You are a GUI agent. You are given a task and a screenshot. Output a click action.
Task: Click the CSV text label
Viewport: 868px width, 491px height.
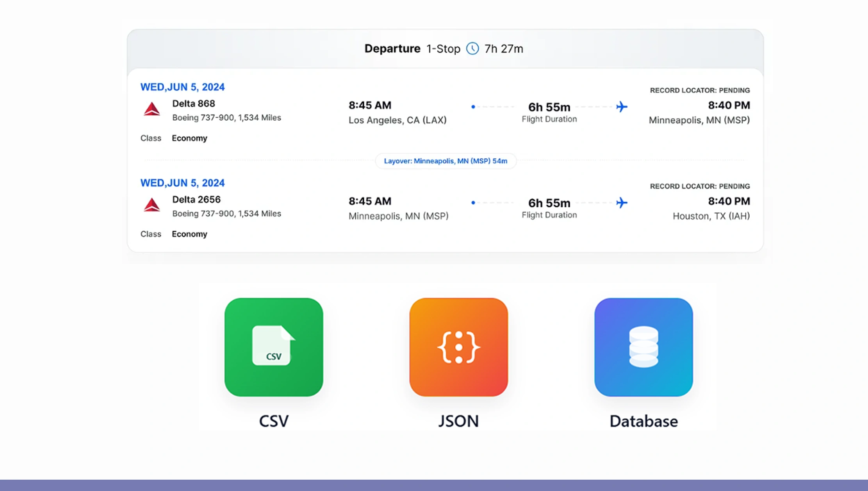click(274, 421)
